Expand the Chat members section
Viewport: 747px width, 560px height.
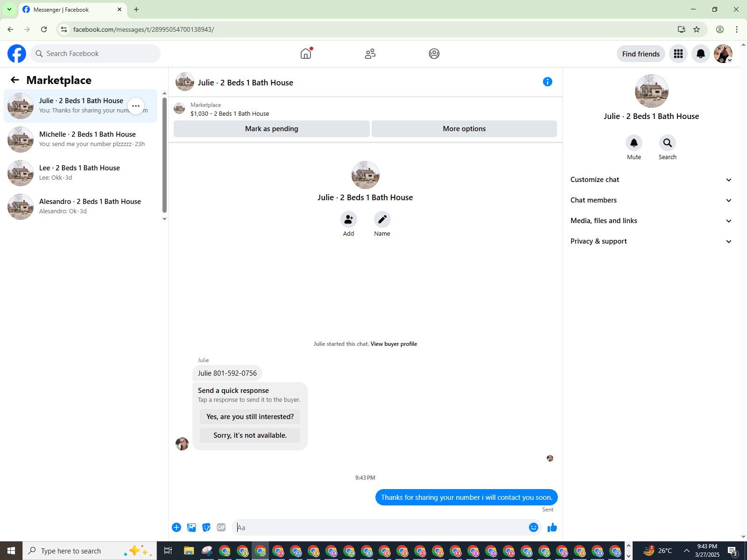(651, 200)
